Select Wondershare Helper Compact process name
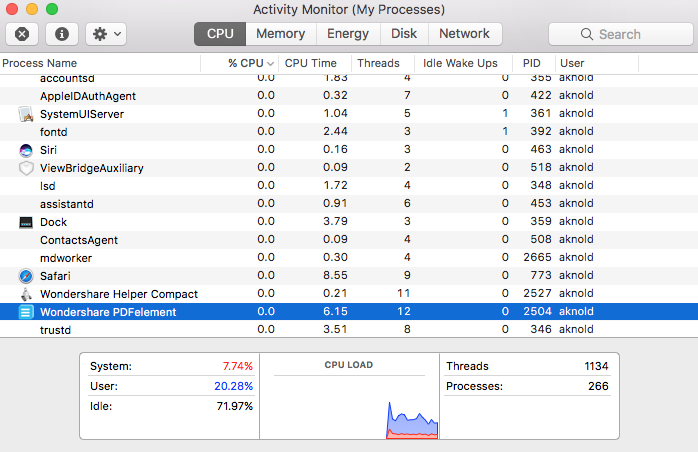698x452 pixels. 119,294
